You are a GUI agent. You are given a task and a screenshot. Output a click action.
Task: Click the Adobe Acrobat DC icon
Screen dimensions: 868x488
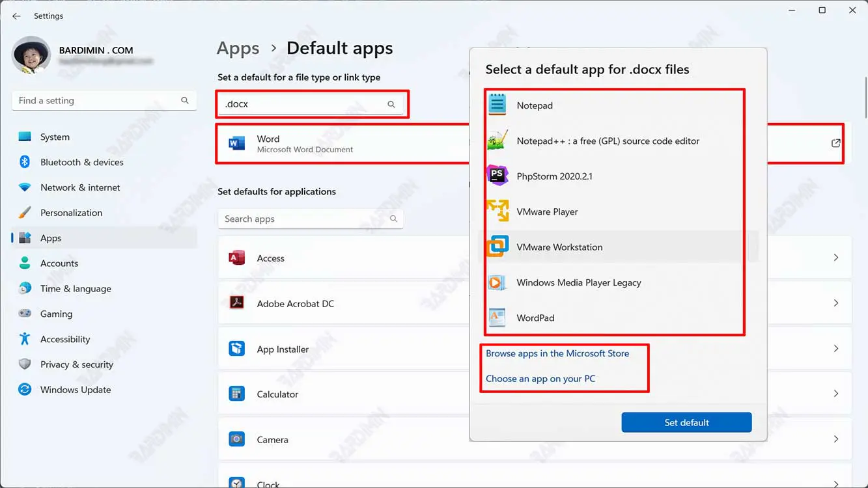pyautogui.click(x=237, y=303)
